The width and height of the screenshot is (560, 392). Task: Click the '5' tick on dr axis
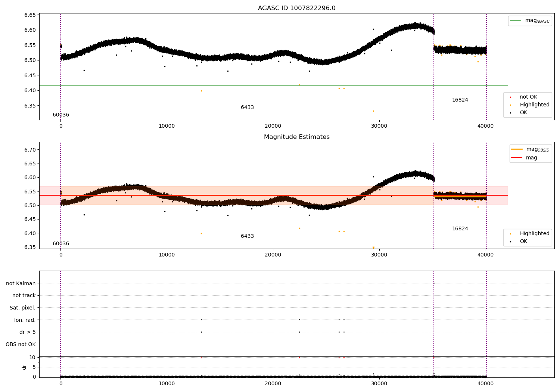34,367
